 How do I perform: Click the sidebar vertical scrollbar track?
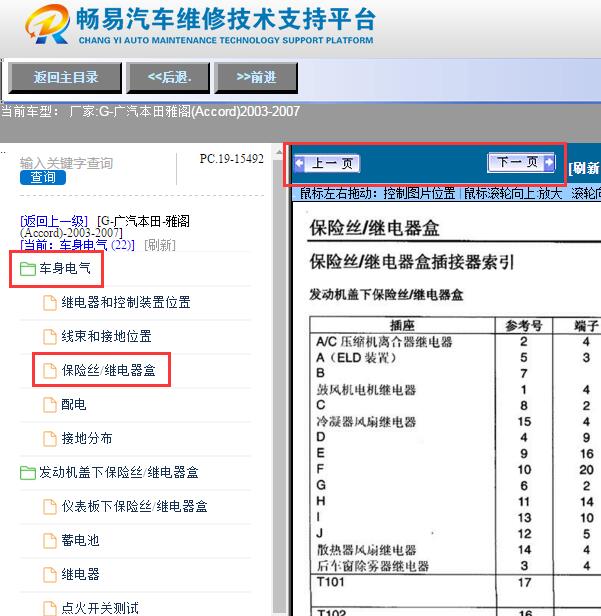(x=279, y=385)
